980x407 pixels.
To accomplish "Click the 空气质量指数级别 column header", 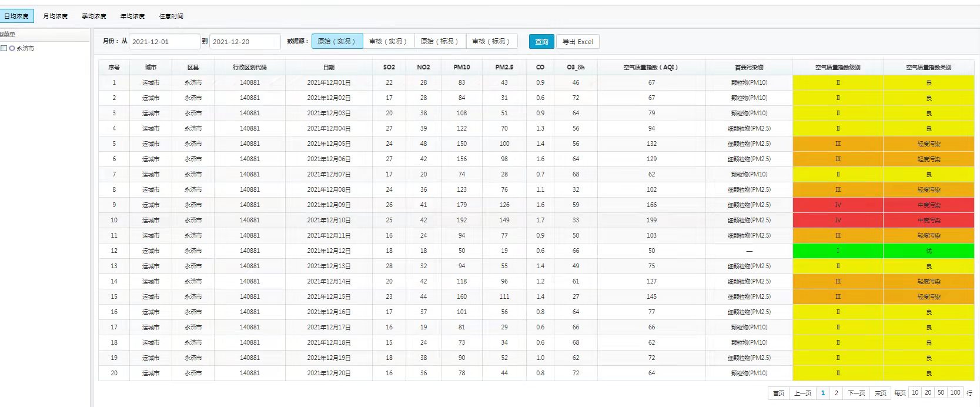I will tap(838, 67).
